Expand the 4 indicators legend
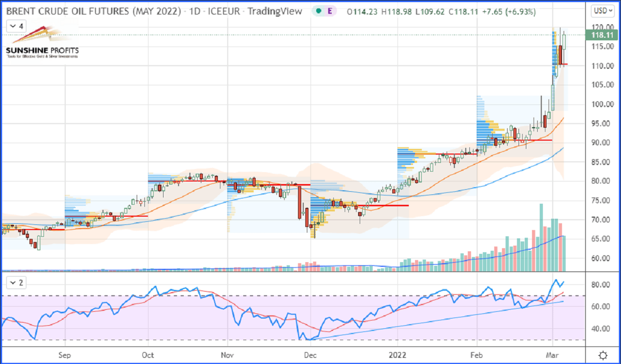This screenshot has height=364, width=621. coord(16,25)
